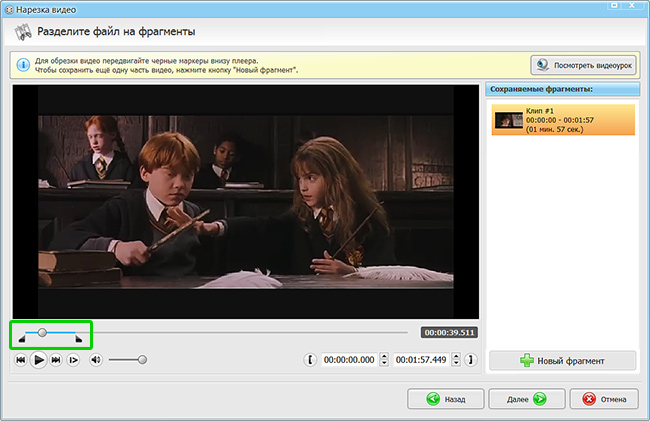650x421 pixels.
Task: Mute the audio with the speaker icon
Action: tap(96, 360)
